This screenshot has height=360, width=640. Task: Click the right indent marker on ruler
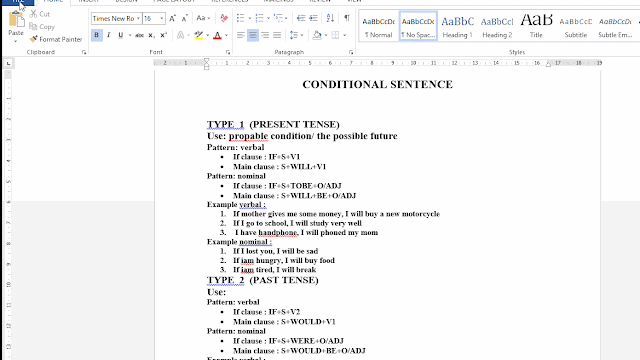tap(548, 64)
